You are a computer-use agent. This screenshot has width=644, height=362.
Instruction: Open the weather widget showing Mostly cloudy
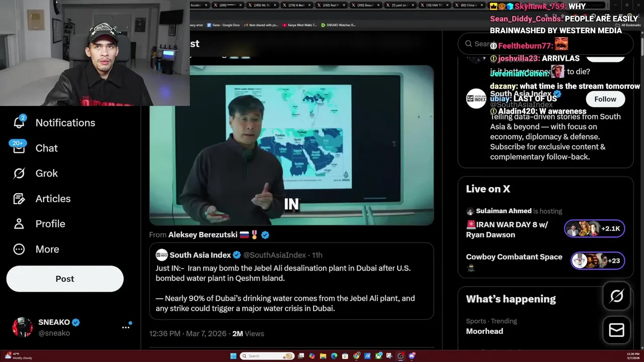coord(19,356)
